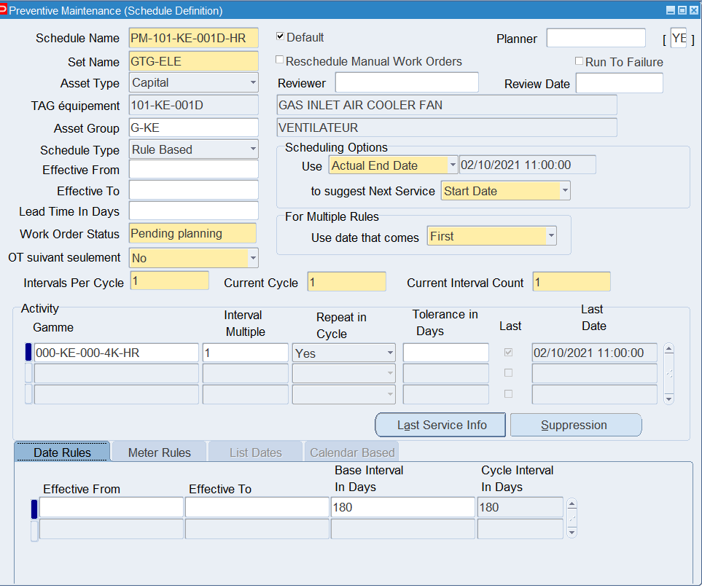Open the suggest Next Service dropdown showing Start Date
The height and width of the screenshot is (588, 702).
(563, 190)
